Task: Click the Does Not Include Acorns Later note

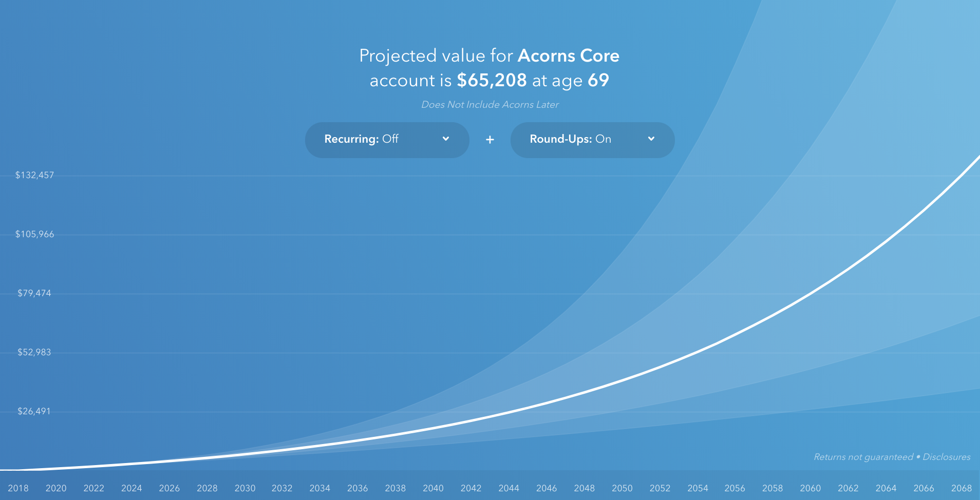Action: (490, 104)
